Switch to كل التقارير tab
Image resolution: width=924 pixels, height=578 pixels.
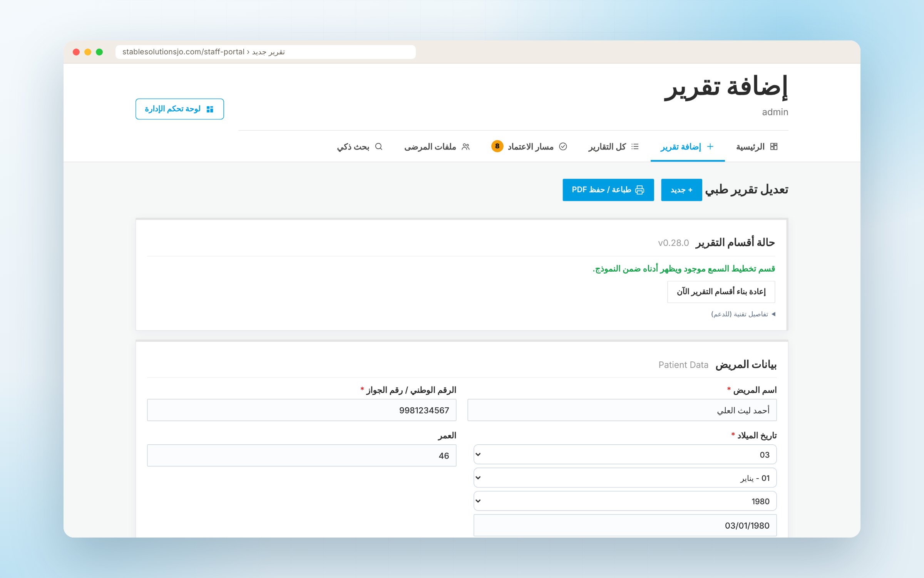[x=614, y=146]
